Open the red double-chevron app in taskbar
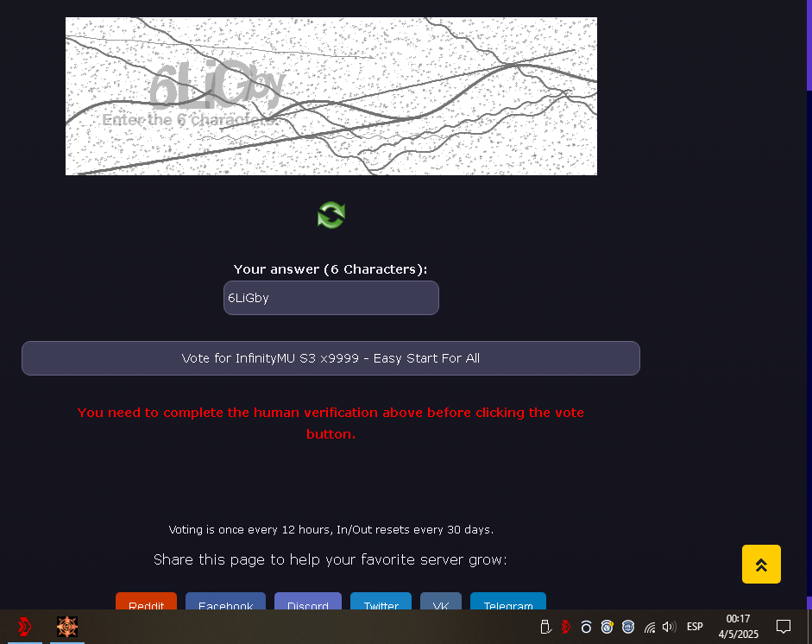This screenshot has height=644, width=812. click(x=24, y=627)
